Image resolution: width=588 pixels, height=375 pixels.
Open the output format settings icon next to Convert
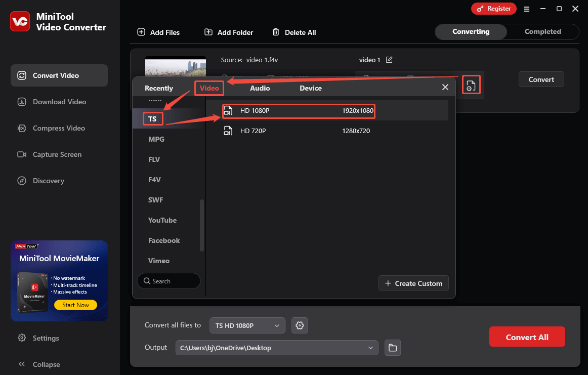tap(471, 86)
